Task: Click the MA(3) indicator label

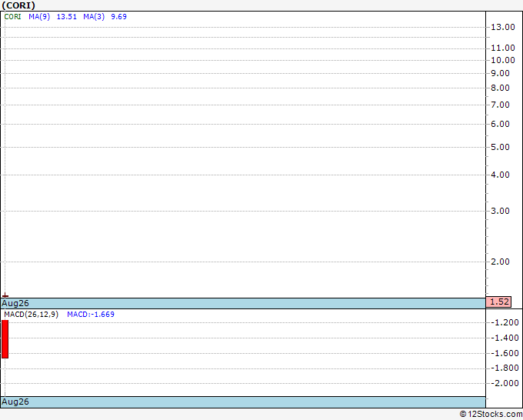Action: coord(94,17)
